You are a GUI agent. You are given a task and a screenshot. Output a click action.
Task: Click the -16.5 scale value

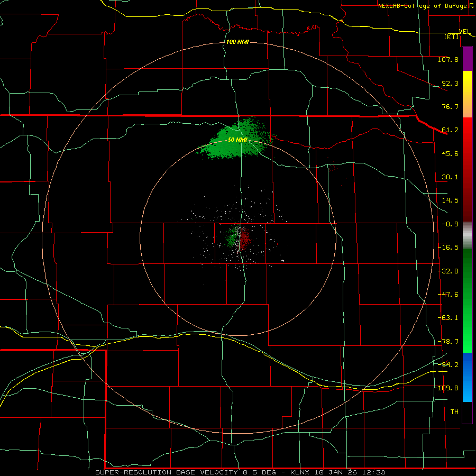448,248
